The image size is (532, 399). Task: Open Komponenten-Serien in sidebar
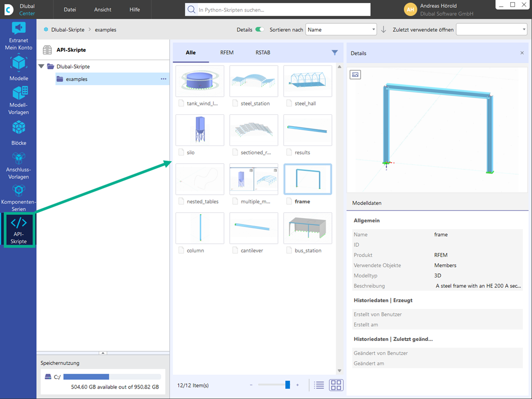[18, 198]
